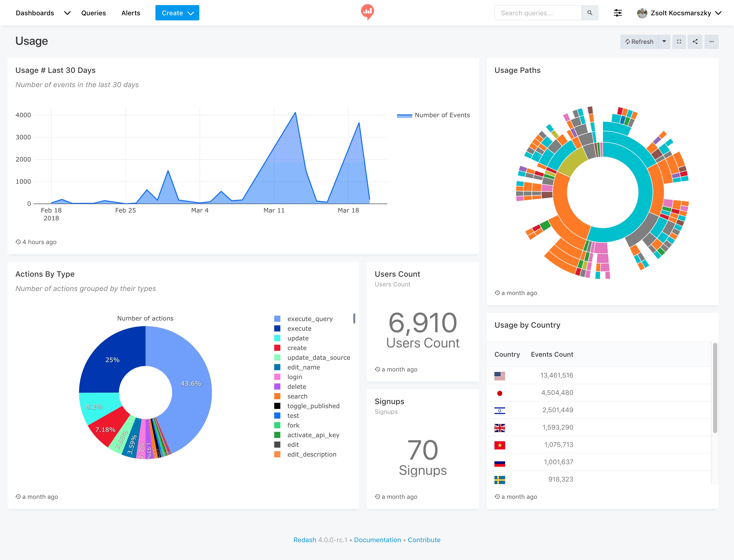Click the color swatch next to search legend entry
The width and height of the screenshot is (734, 560).
tap(278, 396)
